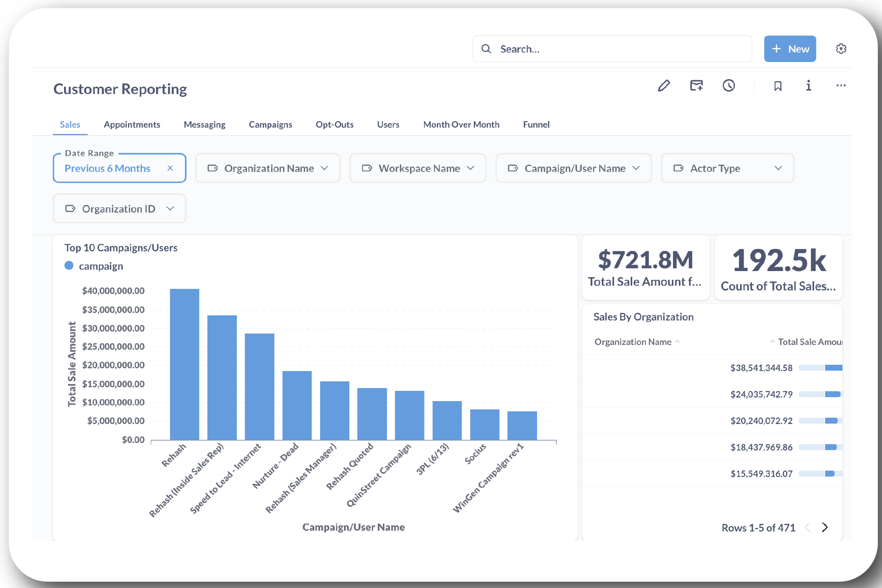Open the Month Over Month tab
The height and width of the screenshot is (588, 882).
[x=461, y=124]
